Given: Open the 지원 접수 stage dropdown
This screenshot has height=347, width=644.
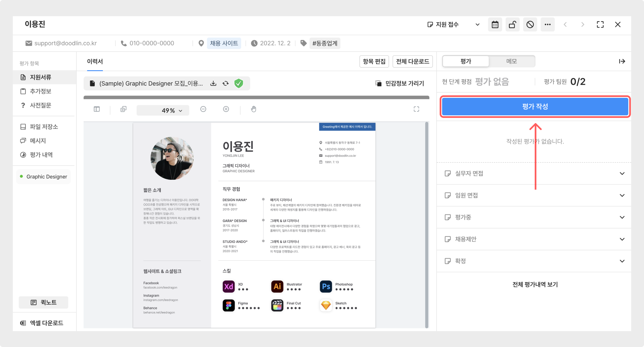Looking at the screenshot, I should 453,25.
